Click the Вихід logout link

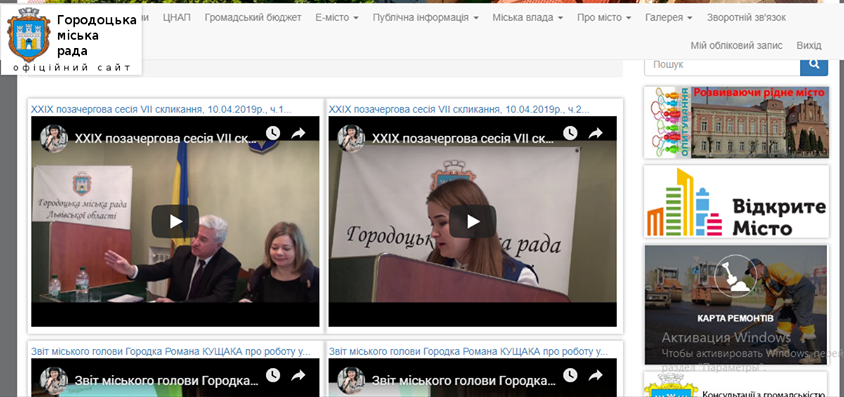809,45
